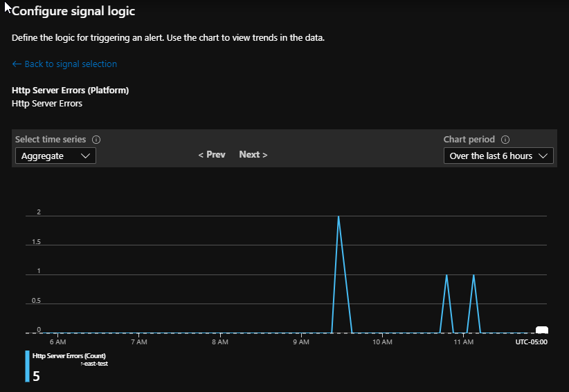Image resolution: width=569 pixels, height=392 pixels.
Task: Click the UTC-05:00 timezone label
Action: 531,342
